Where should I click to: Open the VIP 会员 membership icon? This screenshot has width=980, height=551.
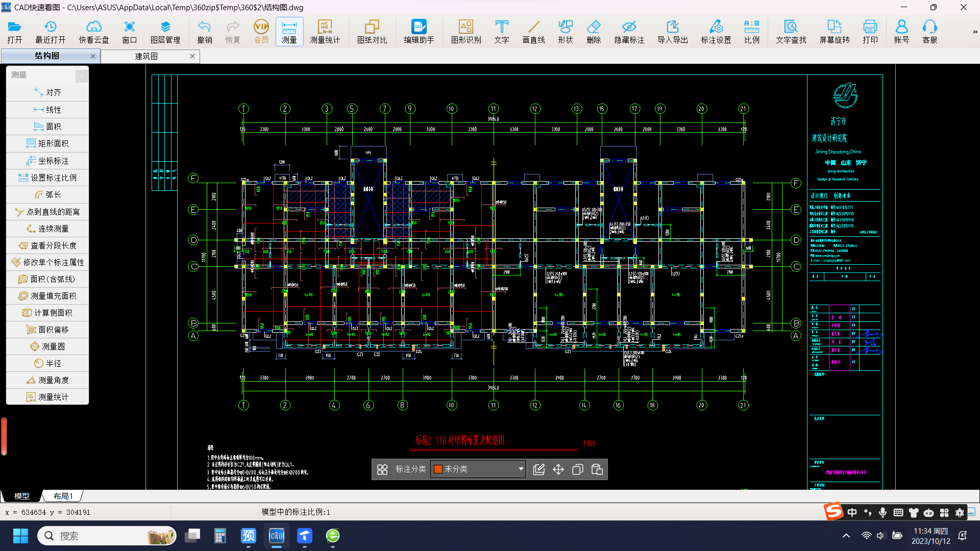point(261,32)
